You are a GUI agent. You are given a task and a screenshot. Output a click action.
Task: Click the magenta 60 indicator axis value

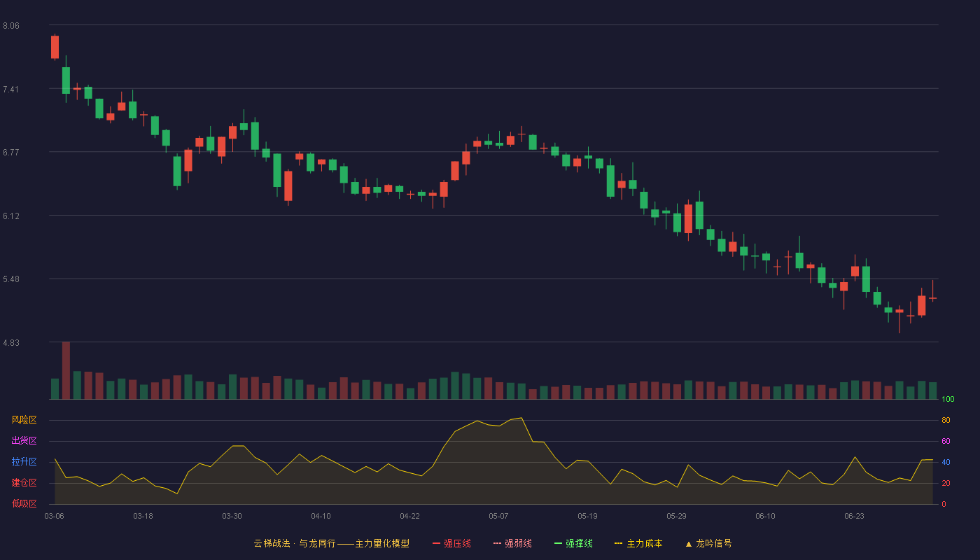pyautogui.click(x=946, y=442)
